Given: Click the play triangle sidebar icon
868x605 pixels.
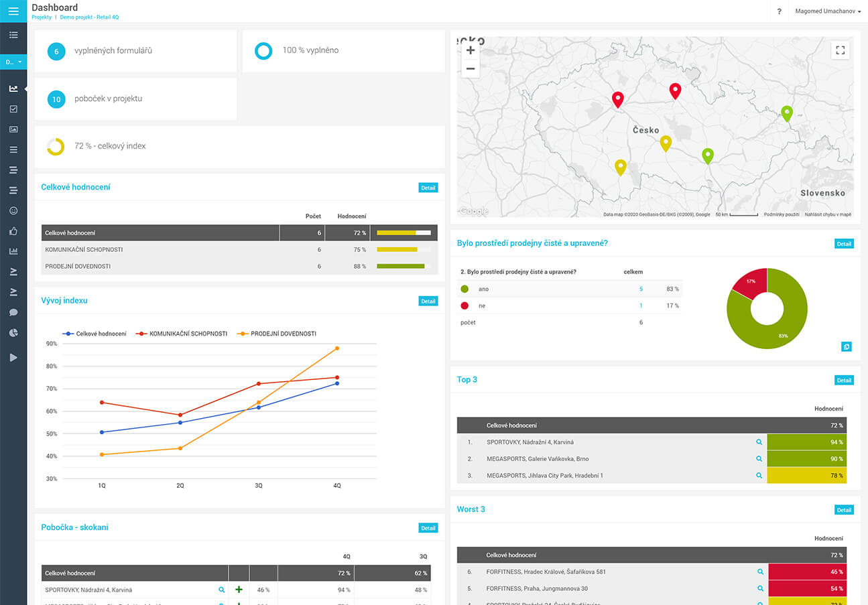Looking at the screenshot, I should 13,358.
